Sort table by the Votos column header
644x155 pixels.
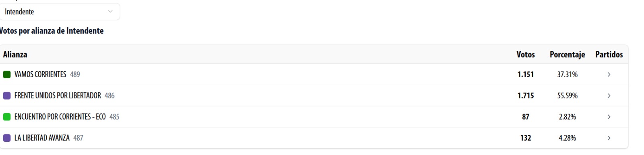[526, 55]
